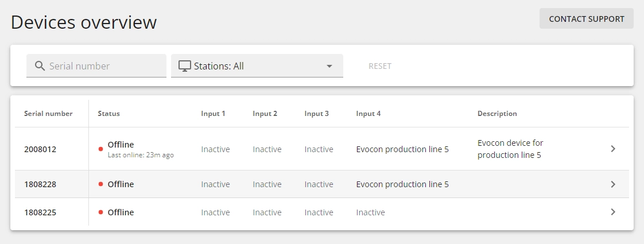The width and height of the screenshot is (644, 244).
Task: Click red offline status dot for 1808225
Action: (100, 212)
